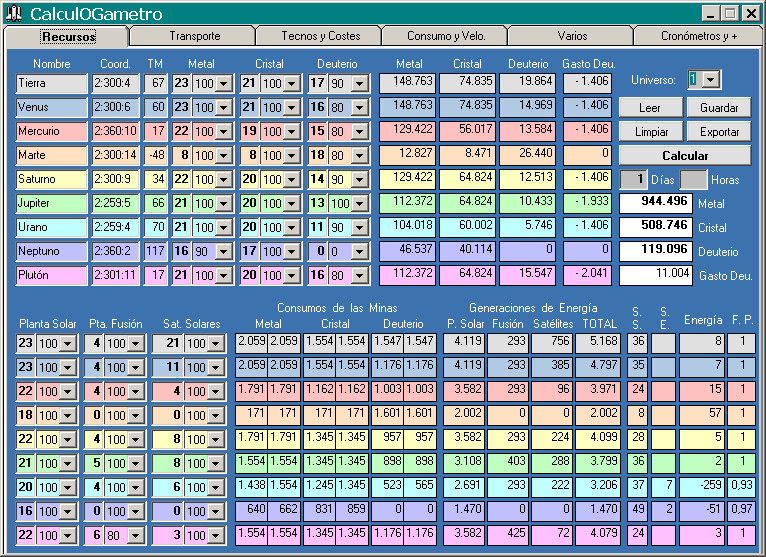Click Neptuno F.P. value 0,97
Viewport: 766px width, 557px height.
click(741, 511)
